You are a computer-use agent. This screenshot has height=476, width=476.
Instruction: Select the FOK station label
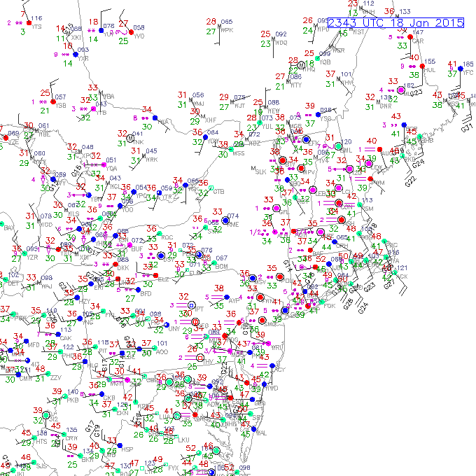330,306
